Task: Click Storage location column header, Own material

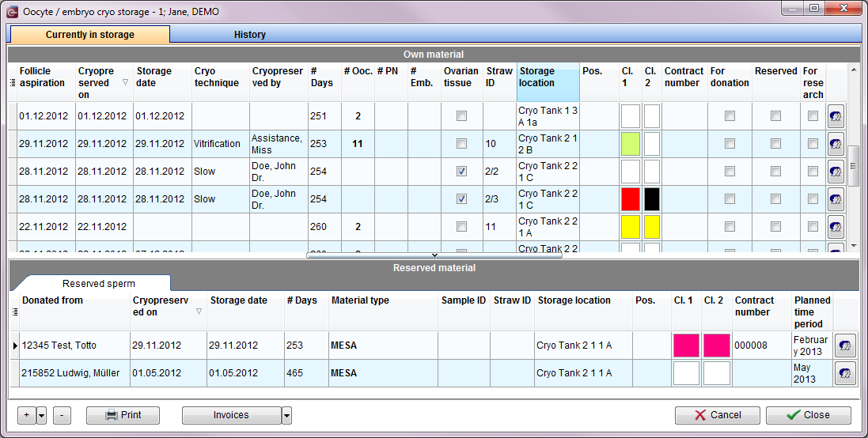Action: pyautogui.click(x=548, y=82)
